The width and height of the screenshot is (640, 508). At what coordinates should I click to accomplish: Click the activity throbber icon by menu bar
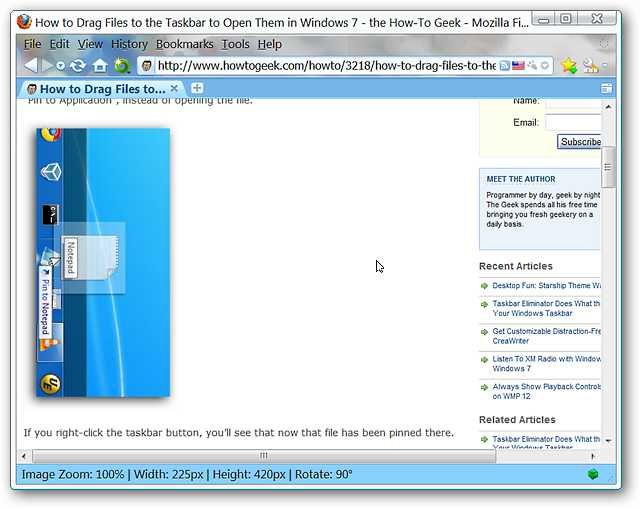coord(604,44)
